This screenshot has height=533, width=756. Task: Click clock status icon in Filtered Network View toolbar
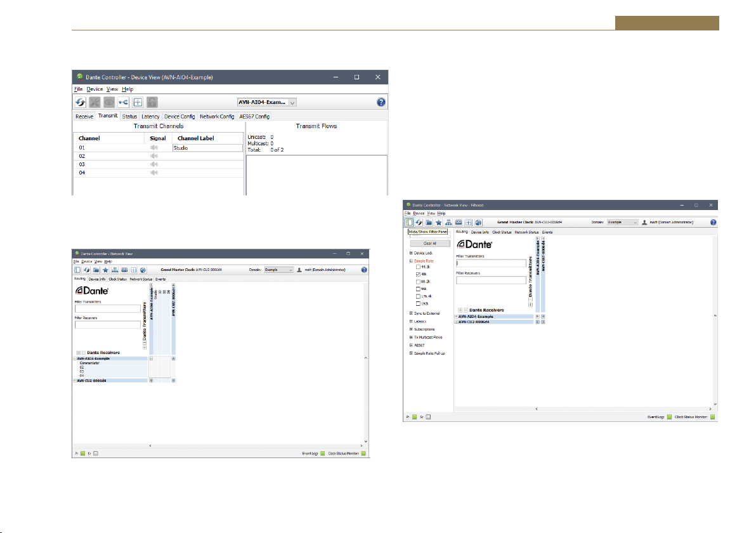(x=459, y=222)
